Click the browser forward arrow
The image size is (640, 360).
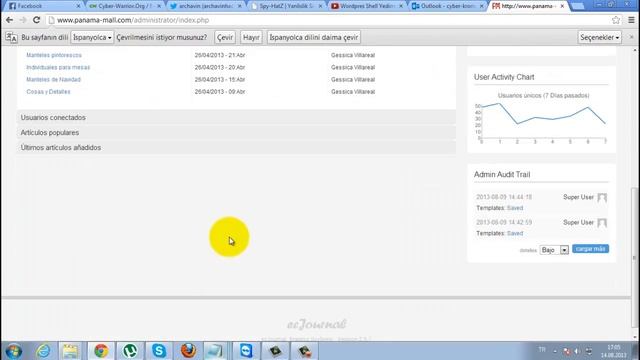pyautogui.click(x=23, y=20)
